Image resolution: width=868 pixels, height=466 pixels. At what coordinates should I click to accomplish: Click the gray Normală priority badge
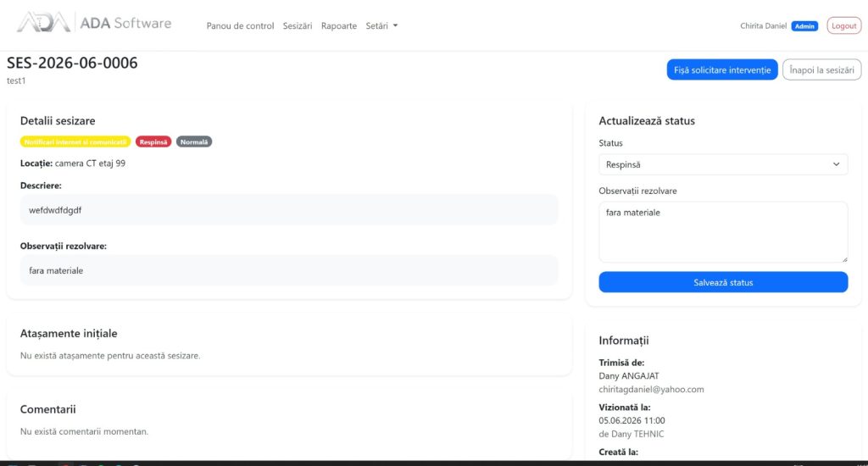click(194, 142)
